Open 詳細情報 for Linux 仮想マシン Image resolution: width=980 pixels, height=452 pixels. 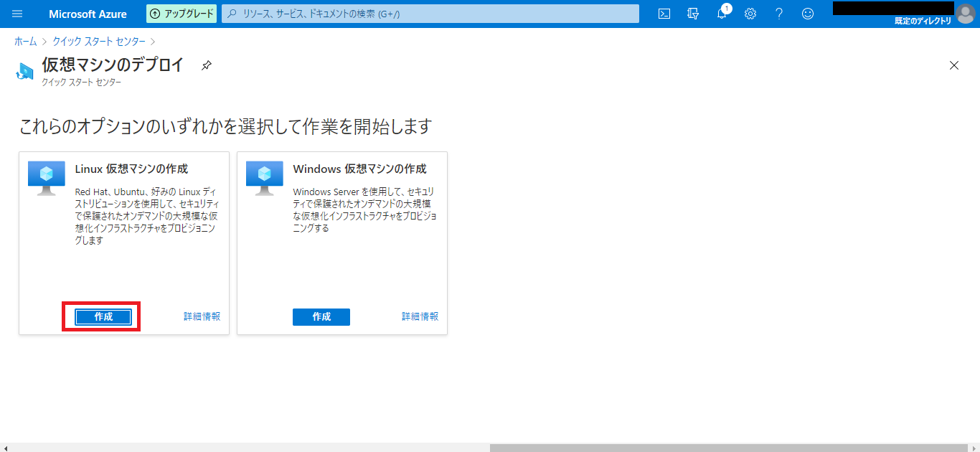pyautogui.click(x=202, y=316)
